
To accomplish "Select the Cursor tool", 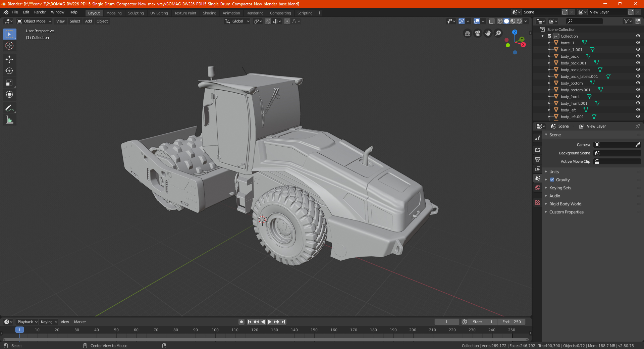I will 9,46.
